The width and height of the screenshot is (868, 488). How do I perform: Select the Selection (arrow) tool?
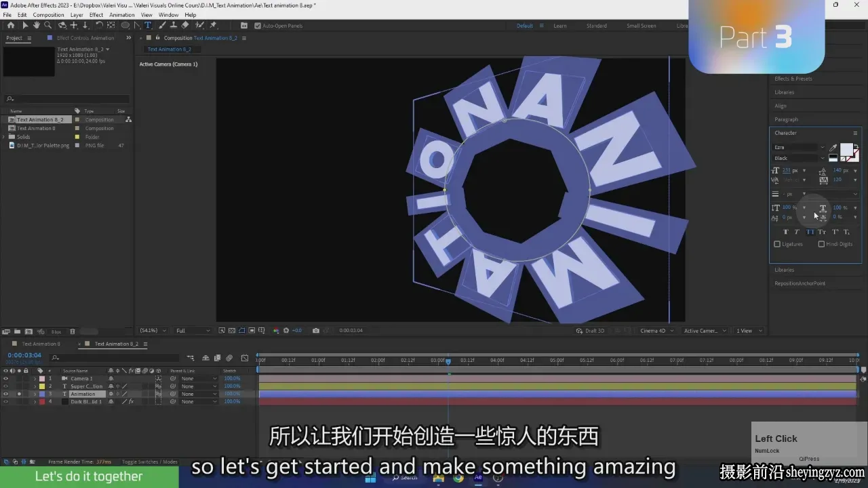coord(25,25)
